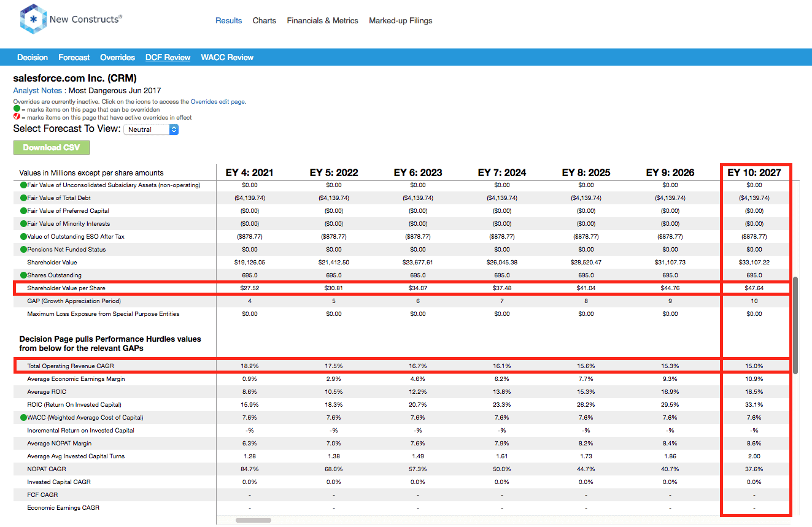Click Average Economic Earnings Margin row label
Image resolution: width=812 pixels, height=527 pixels.
point(76,379)
